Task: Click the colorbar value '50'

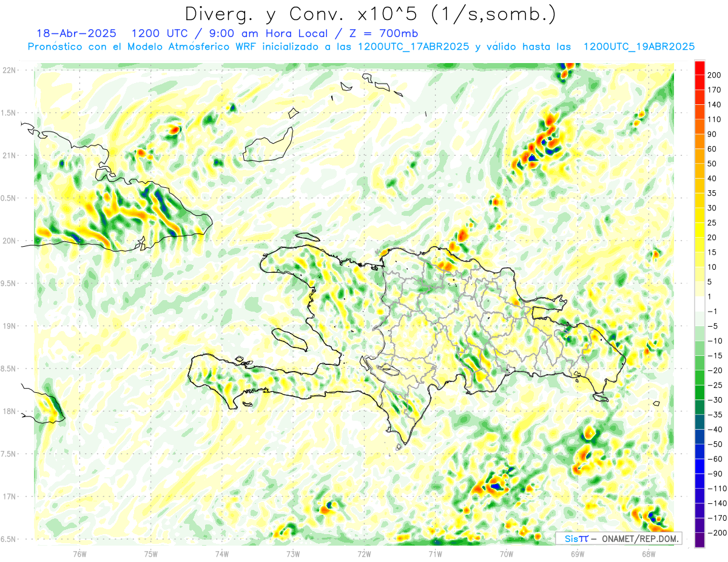Action: click(712, 164)
